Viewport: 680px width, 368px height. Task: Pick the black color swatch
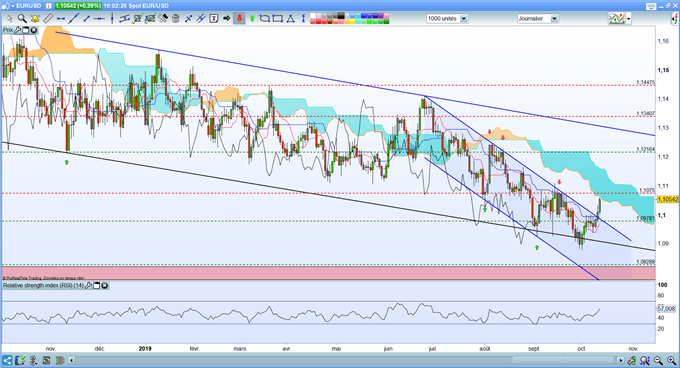pyautogui.click(x=341, y=16)
